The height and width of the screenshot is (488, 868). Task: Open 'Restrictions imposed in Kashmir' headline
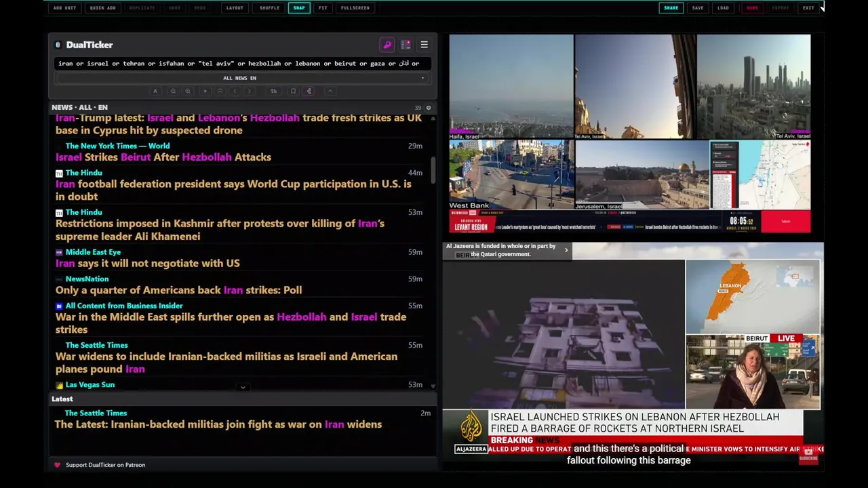(220, 230)
